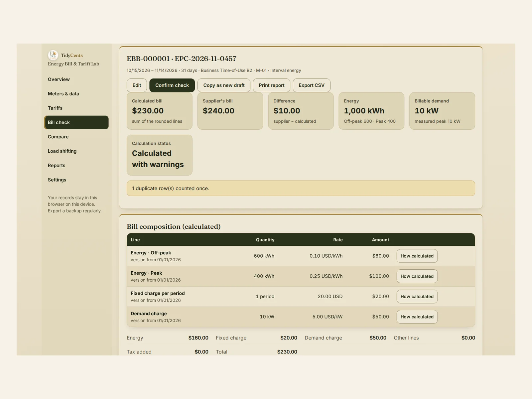Click the Other lines $0.00 summary

point(434,338)
